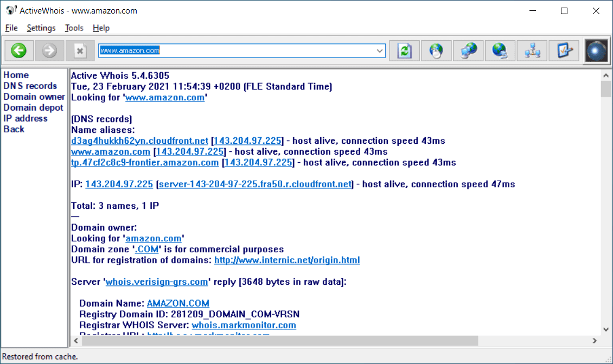613x364 pixels.
Task: Open the Settings menu
Action: (x=41, y=28)
